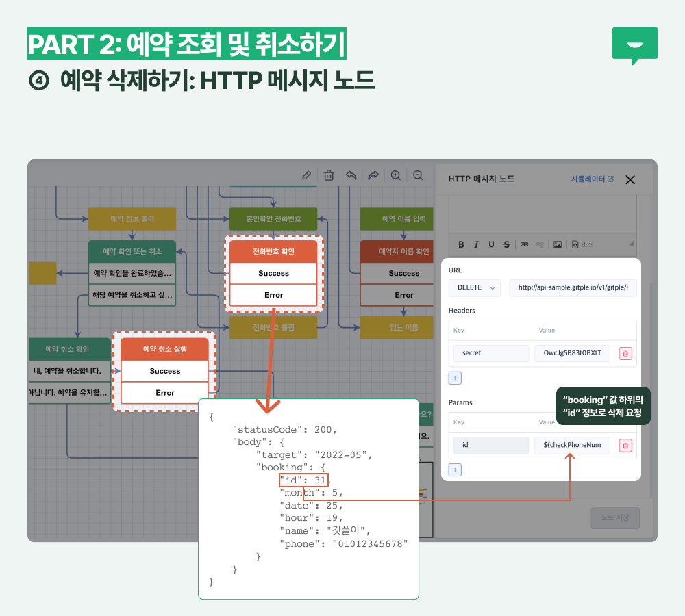Viewport: 685px width, 616px height.
Task: Click the API URL input field
Action: tap(573, 288)
